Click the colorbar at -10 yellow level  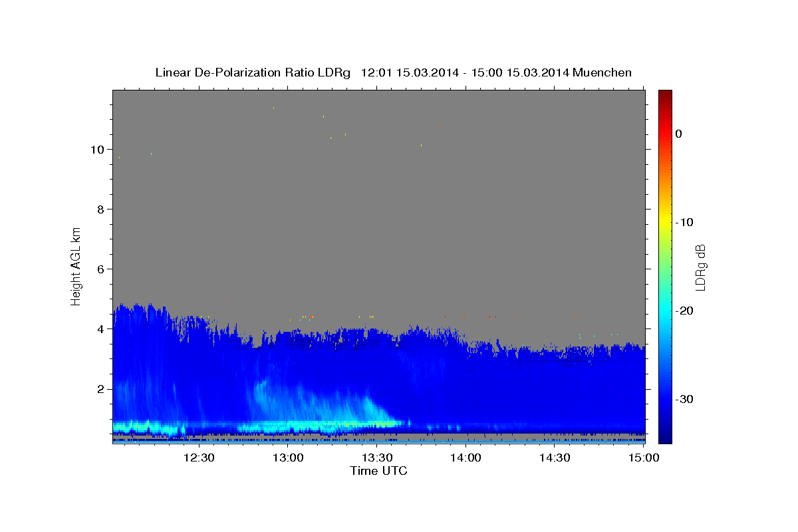(665, 222)
